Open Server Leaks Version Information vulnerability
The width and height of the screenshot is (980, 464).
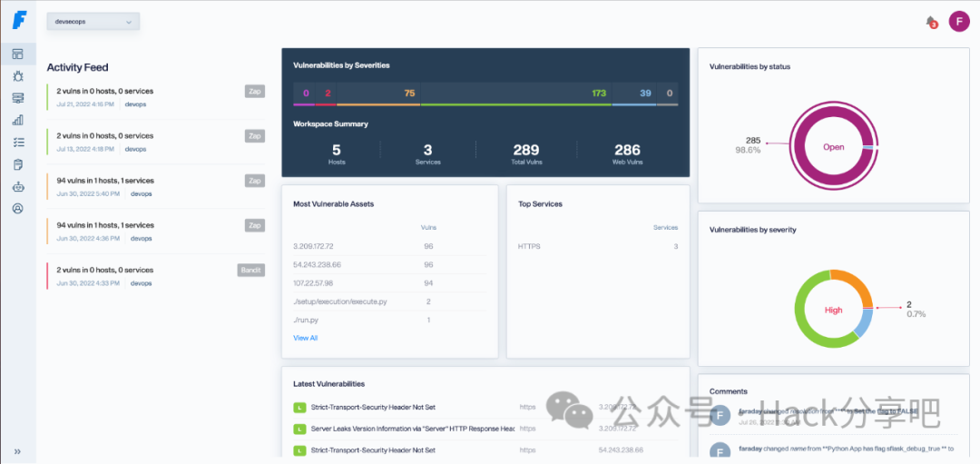[413, 429]
